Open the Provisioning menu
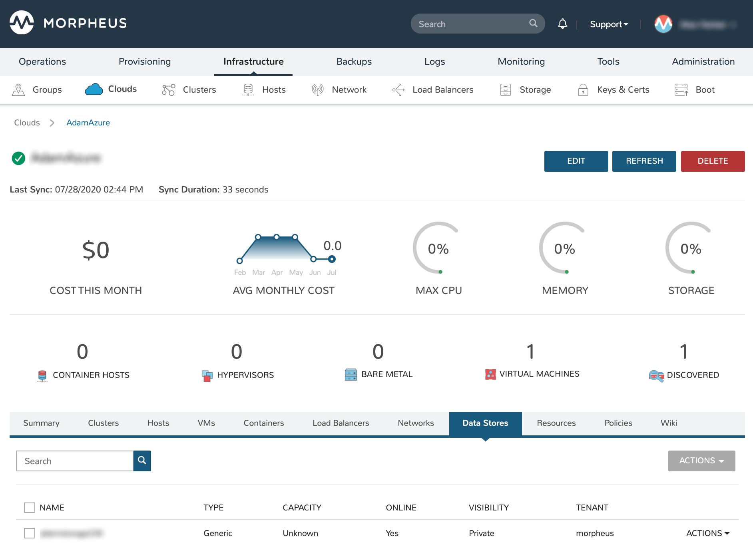The height and width of the screenshot is (560, 753). point(145,62)
